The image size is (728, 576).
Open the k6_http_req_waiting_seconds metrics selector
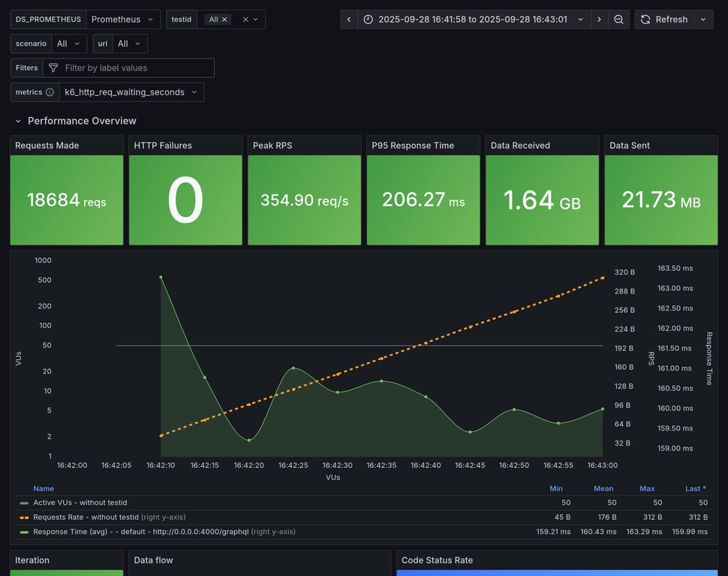point(131,92)
